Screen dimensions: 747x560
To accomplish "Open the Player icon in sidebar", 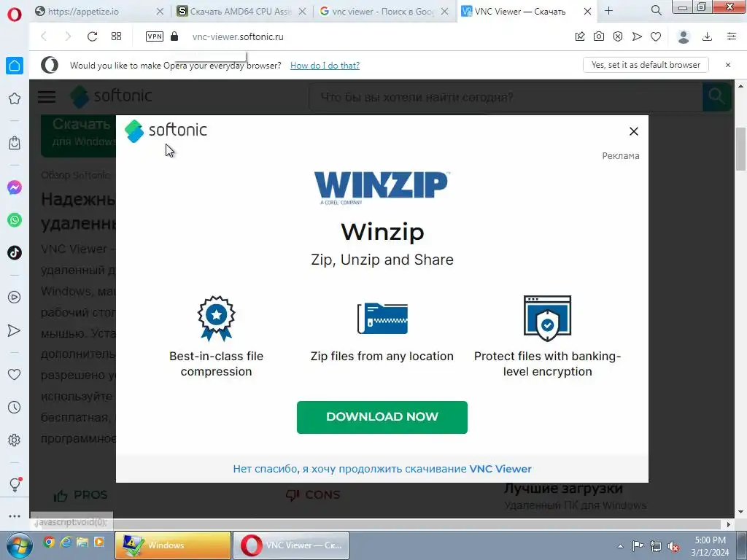I will coord(15,297).
